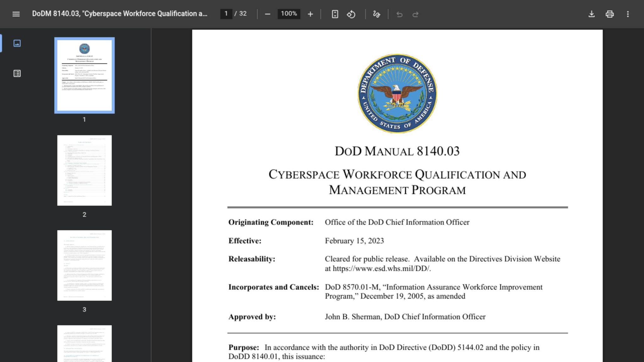
Task: Print the document
Action: [x=610, y=14]
